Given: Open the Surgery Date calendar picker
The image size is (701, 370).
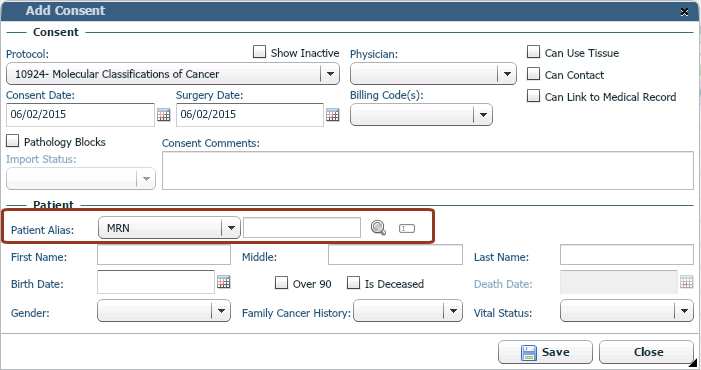Looking at the screenshot, I should (x=333, y=115).
